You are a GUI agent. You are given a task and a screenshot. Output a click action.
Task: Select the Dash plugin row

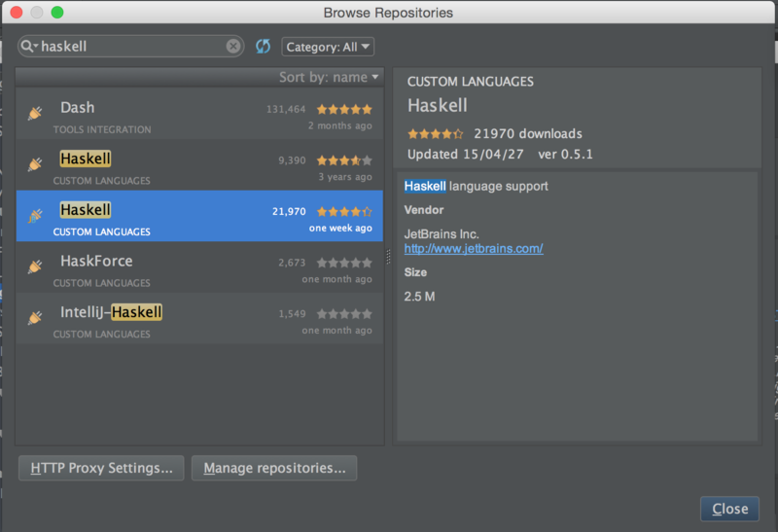tap(199, 114)
